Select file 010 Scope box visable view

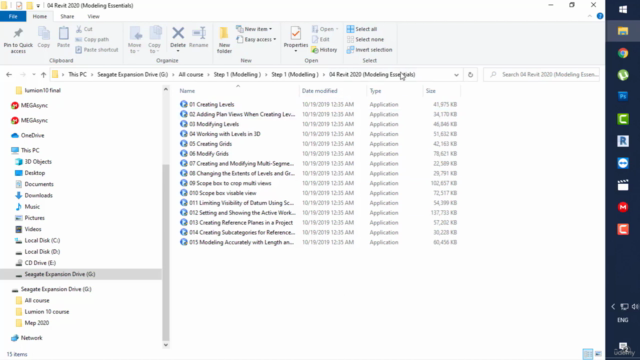(x=222, y=193)
